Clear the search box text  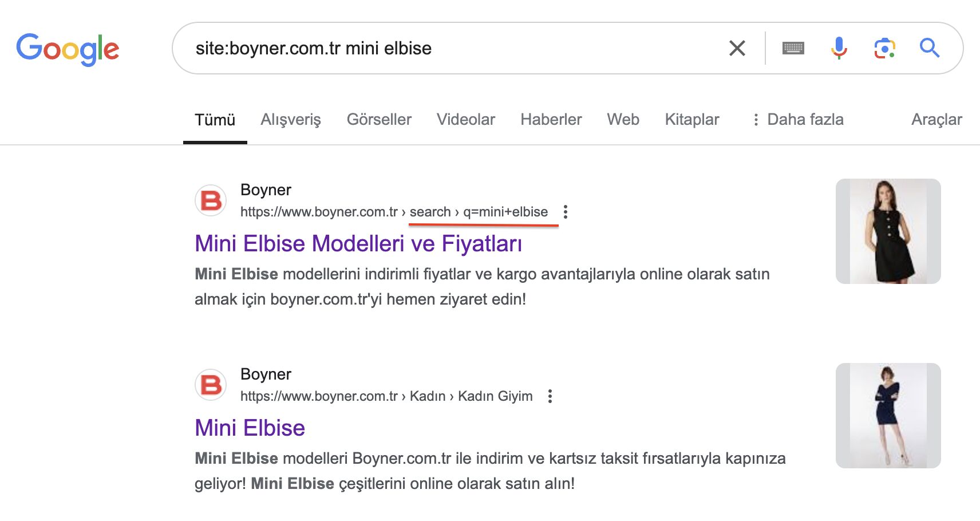click(x=737, y=48)
